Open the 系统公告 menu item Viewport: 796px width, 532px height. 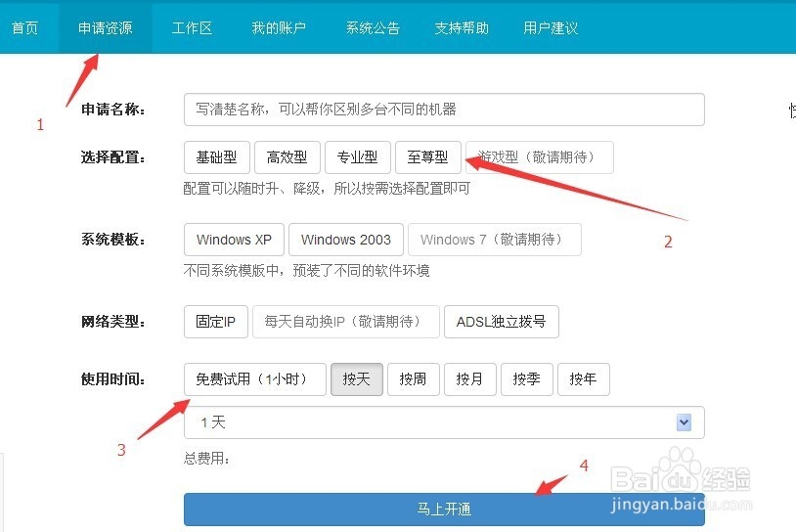374,28
